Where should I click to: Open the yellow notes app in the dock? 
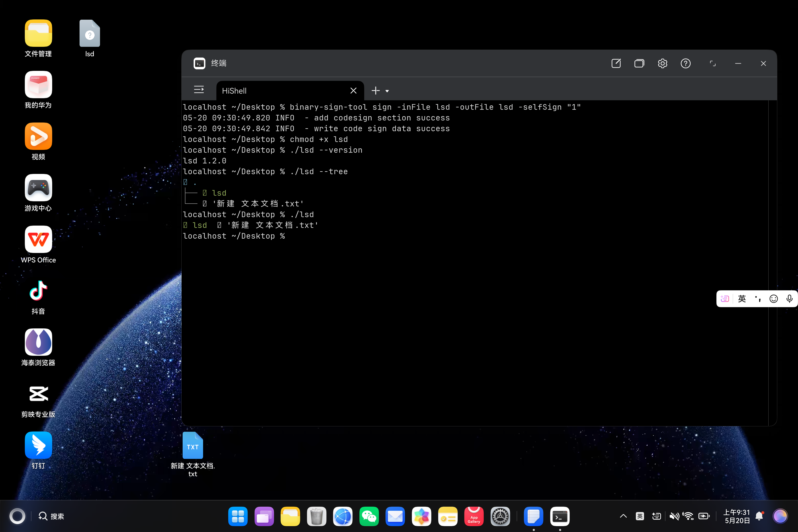click(x=448, y=516)
